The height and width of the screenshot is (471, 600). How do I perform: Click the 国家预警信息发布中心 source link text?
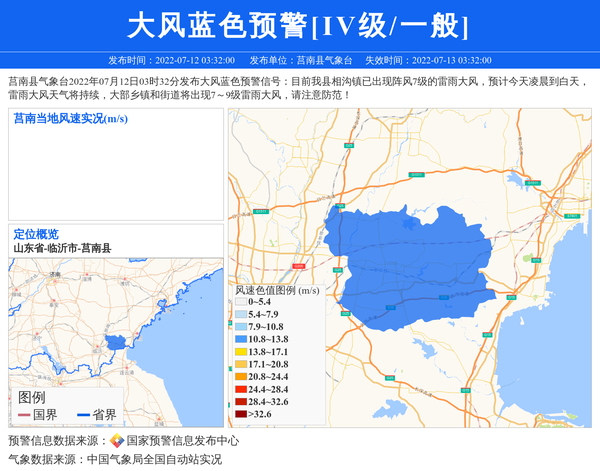pyautogui.click(x=183, y=440)
